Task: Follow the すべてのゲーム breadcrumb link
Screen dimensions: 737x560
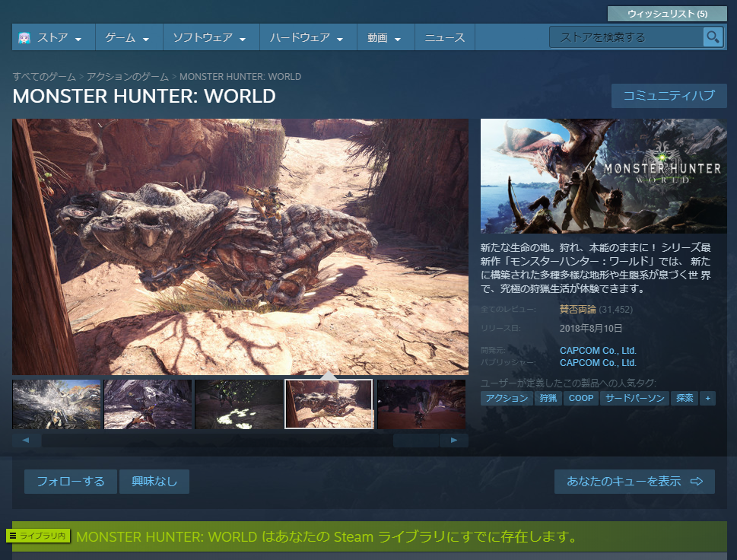Action: click(44, 77)
